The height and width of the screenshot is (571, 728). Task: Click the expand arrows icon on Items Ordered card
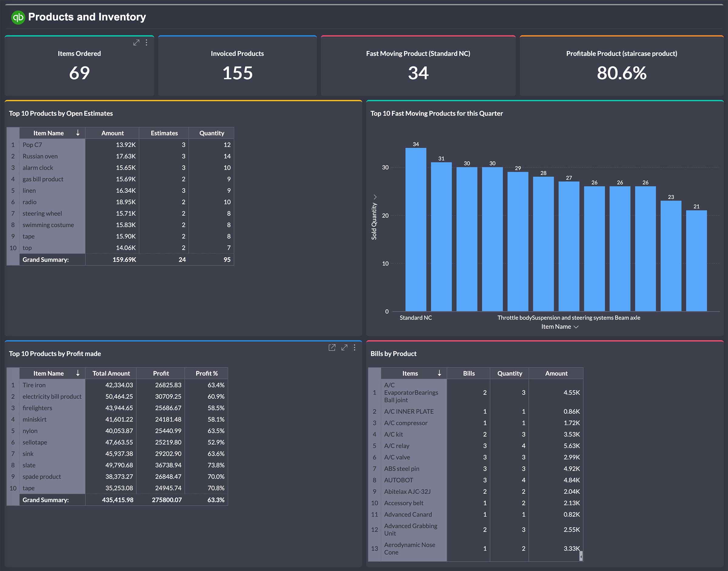pyautogui.click(x=136, y=42)
